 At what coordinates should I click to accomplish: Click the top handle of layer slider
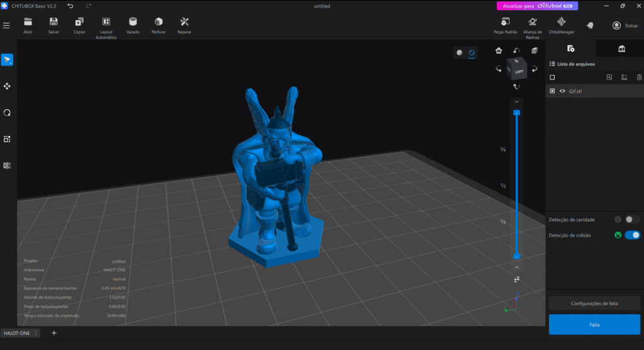click(x=517, y=112)
